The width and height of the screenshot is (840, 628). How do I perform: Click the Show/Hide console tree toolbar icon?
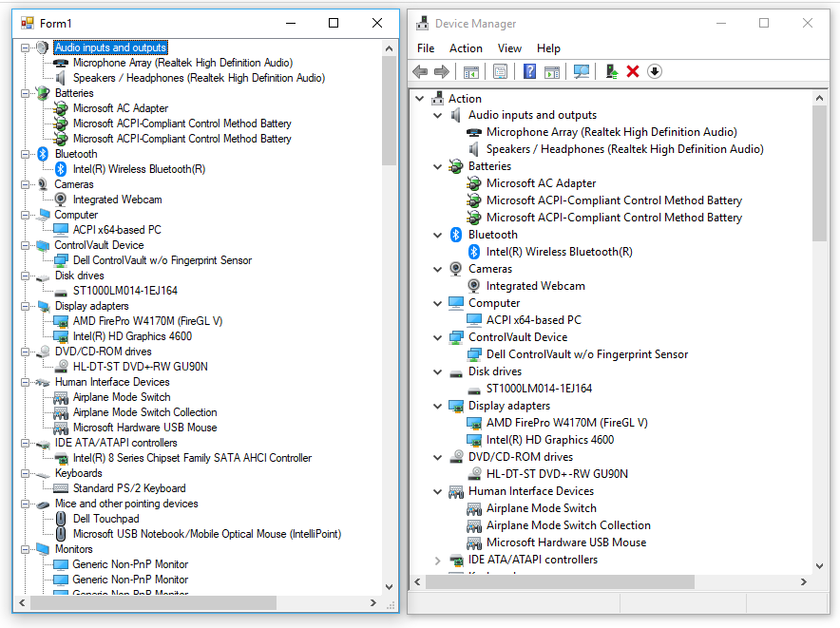coord(471,71)
